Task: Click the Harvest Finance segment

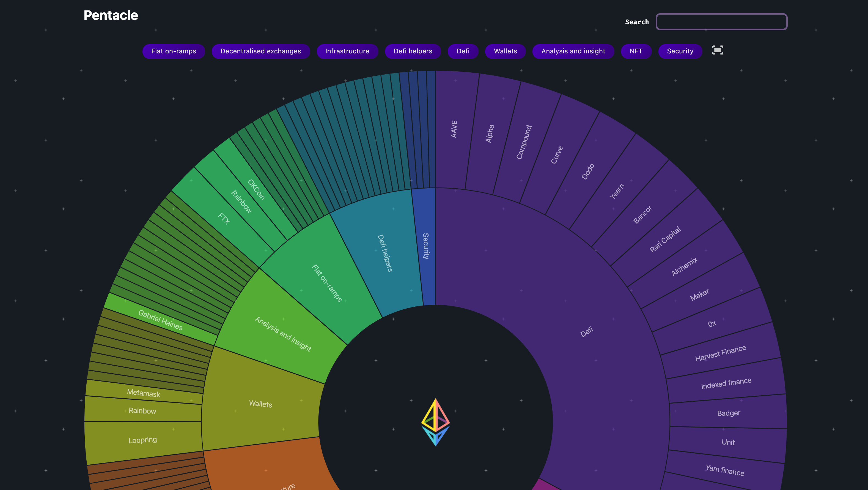Action: tap(720, 353)
